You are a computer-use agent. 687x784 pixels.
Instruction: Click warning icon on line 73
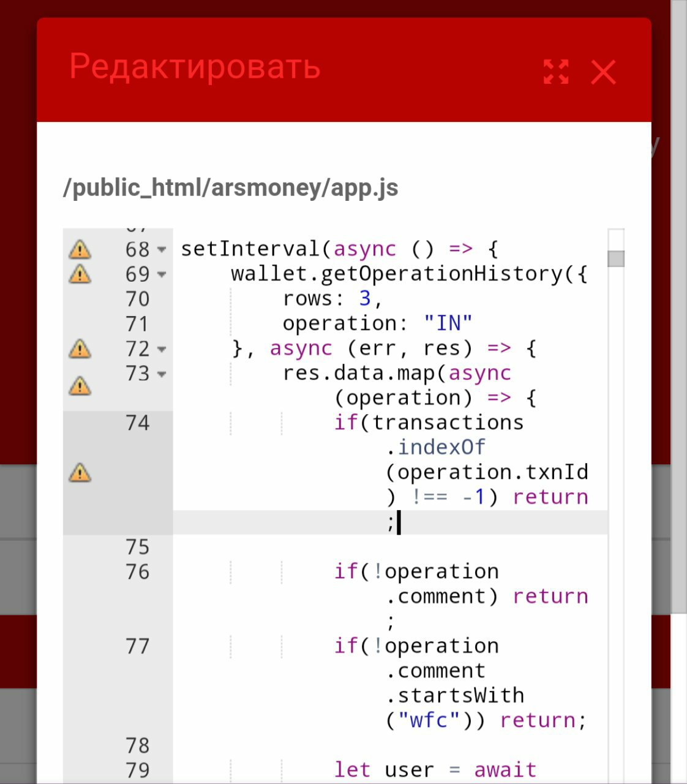click(80, 386)
